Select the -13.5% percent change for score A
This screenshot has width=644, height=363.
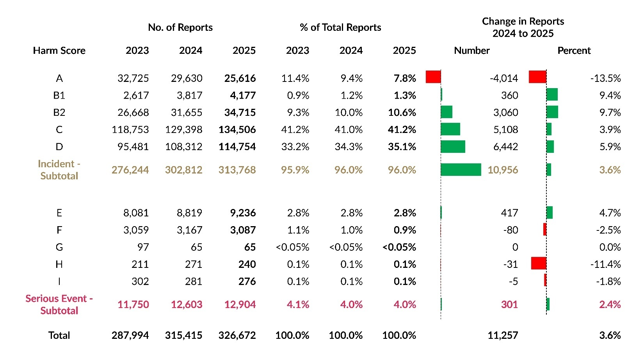point(605,78)
